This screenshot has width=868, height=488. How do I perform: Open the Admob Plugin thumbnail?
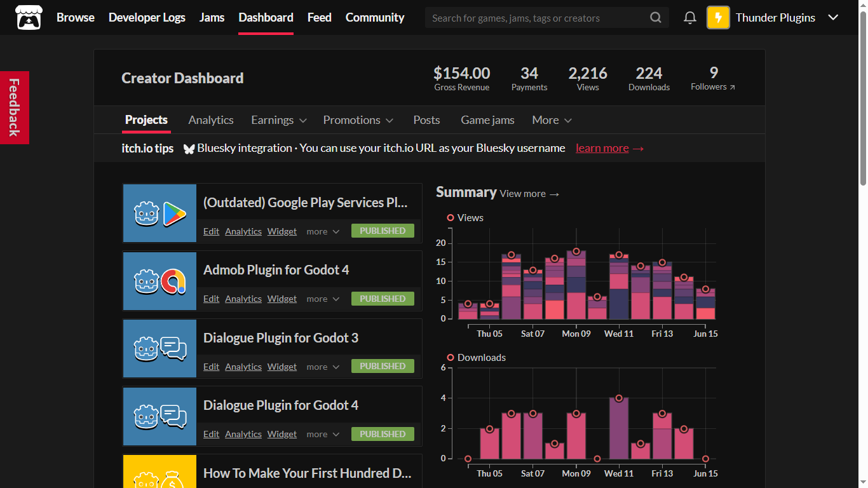click(x=159, y=281)
